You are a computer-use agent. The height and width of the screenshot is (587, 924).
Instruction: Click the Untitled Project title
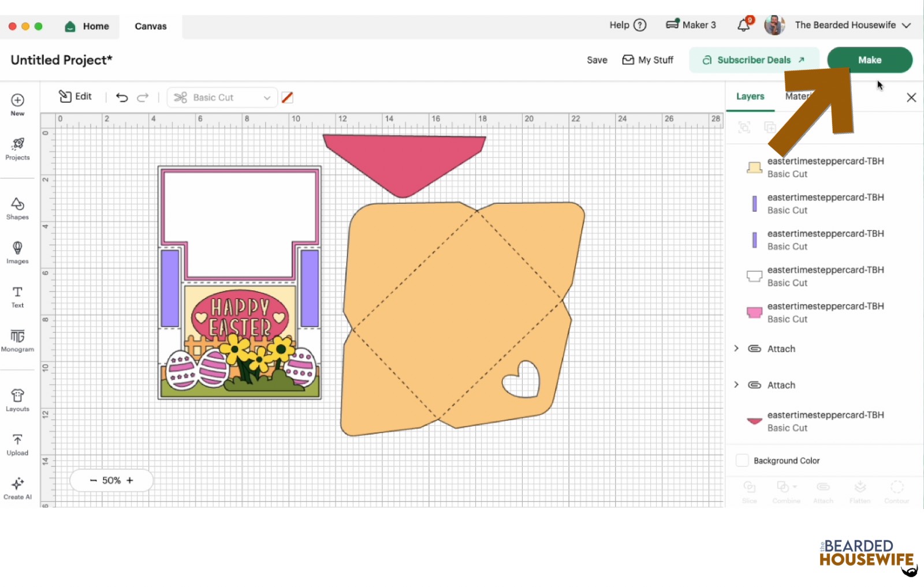coord(61,60)
